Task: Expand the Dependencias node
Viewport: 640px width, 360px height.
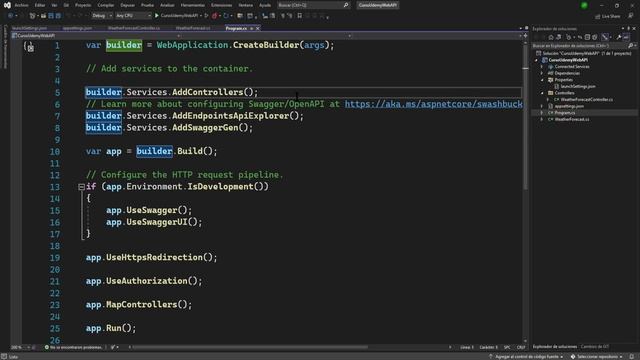Action: coord(542,73)
